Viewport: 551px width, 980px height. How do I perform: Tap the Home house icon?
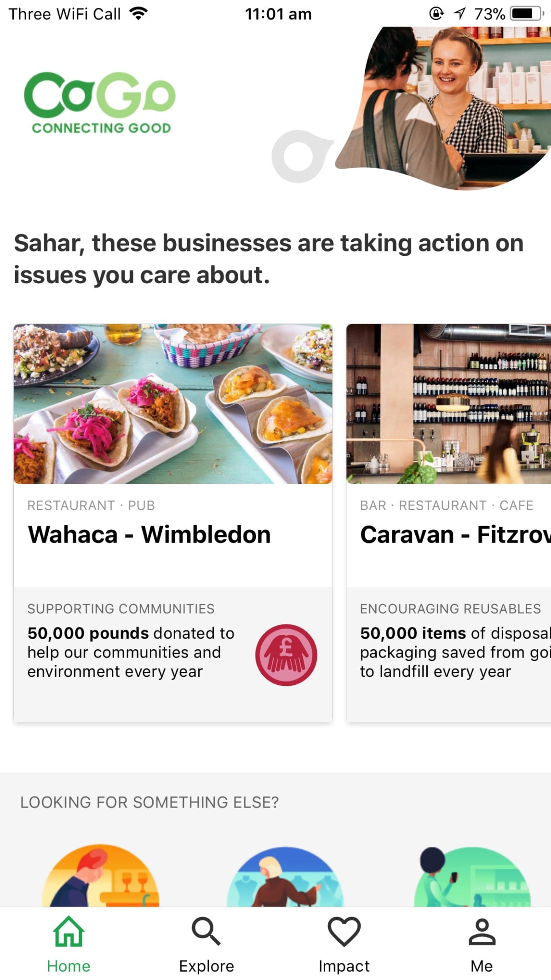click(69, 931)
